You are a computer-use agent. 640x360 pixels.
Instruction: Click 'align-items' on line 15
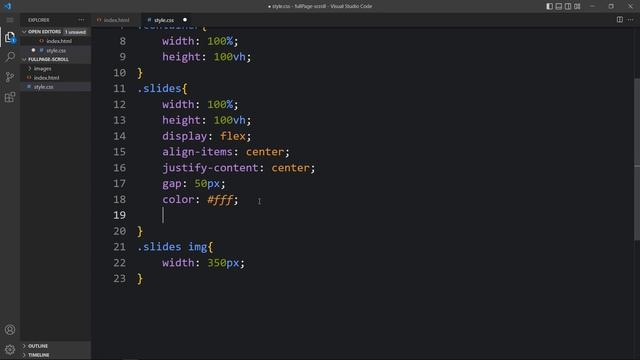[x=198, y=152]
